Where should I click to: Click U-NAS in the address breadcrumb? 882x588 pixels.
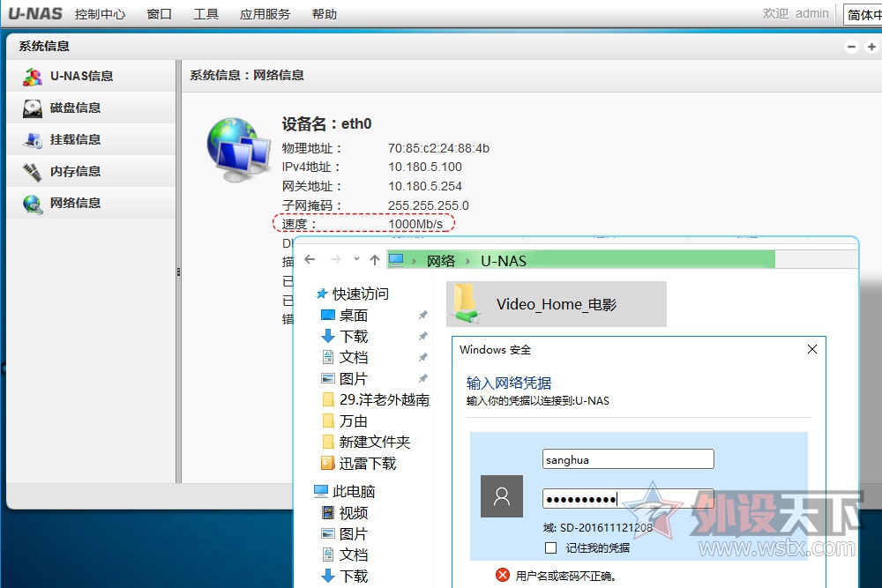504,261
